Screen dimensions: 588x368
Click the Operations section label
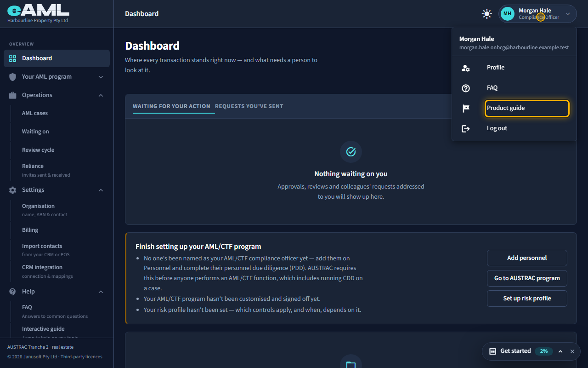point(37,95)
